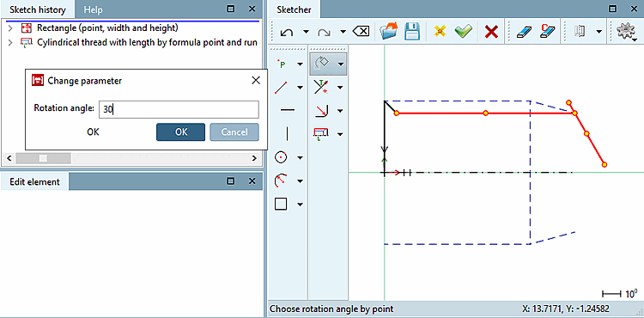Maximize the Sketcher panel
Viewport: 644px width, 318px height.
[613, 9]
